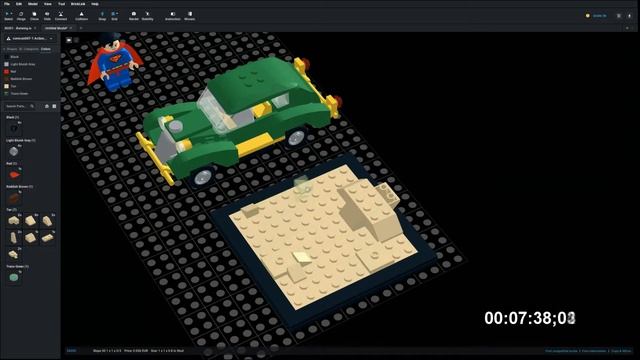Image resolution: width=640 pixels, height=360 pixels.
Task: Click Find compatible bricks link
Action: point(561,351)
